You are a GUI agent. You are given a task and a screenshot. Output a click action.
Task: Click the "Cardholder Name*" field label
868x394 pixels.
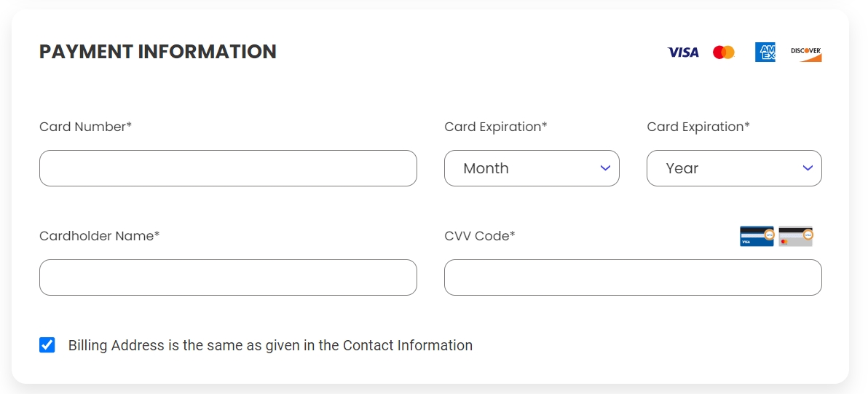(99, 236)
